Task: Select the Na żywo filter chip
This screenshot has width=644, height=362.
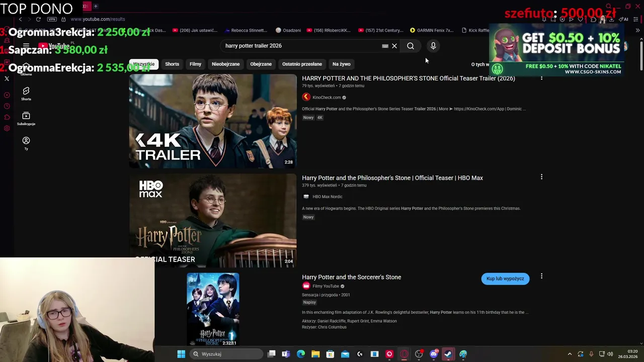Action: coord(341,64)
